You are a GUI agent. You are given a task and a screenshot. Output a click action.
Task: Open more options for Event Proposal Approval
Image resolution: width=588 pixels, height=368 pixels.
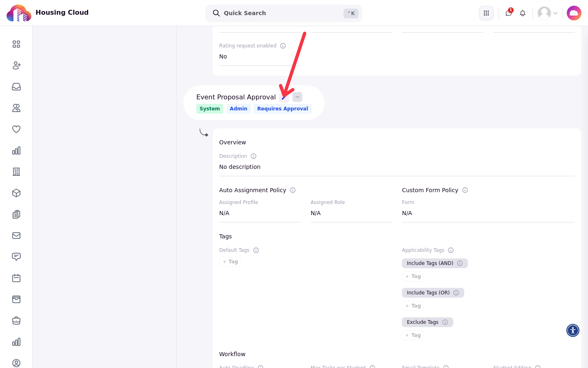pos(297,97)
